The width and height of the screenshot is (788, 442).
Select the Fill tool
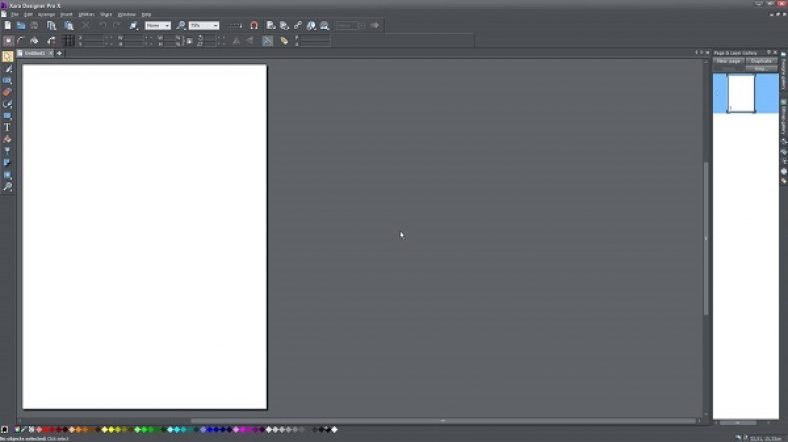pyautogui.click(x=8, y=139)
